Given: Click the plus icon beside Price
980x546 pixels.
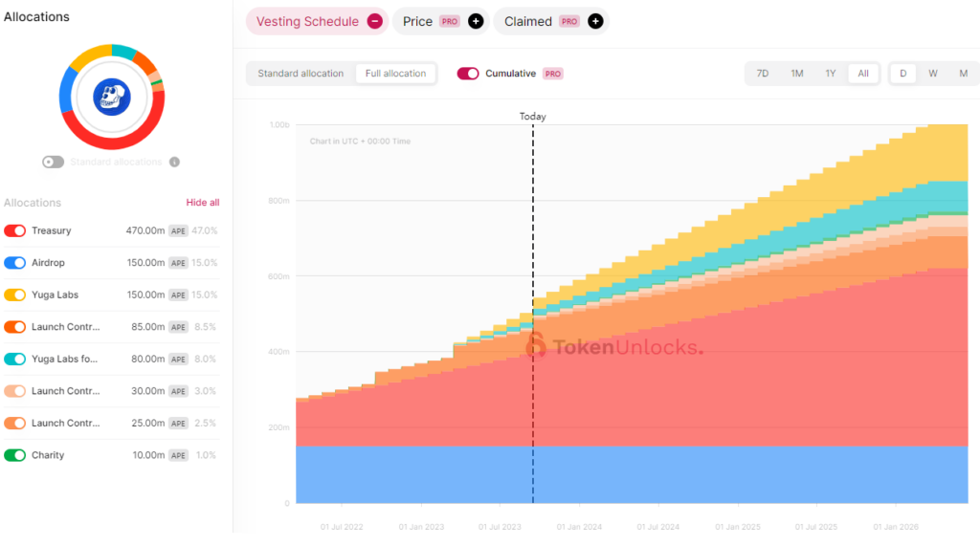Looking at the screenshot, I should (476, 21).
